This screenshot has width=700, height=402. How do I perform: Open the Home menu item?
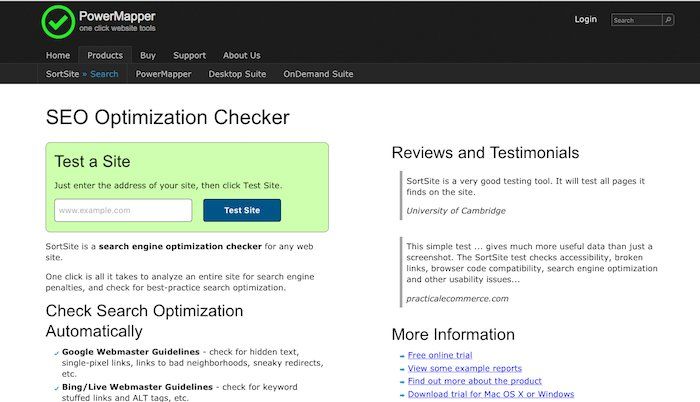pos(58,55)
